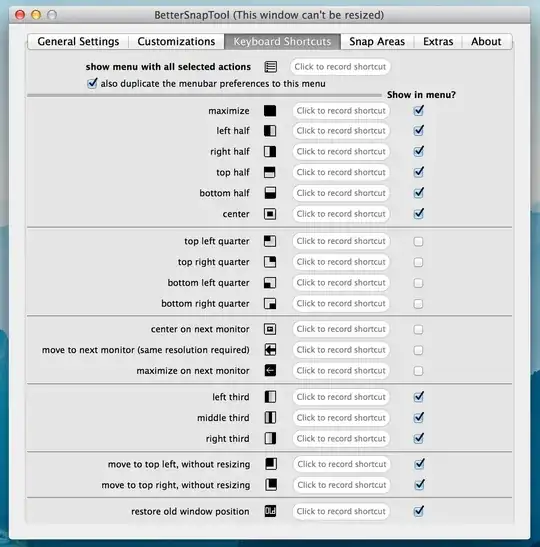
Task: Open the General Settings tab
Action: click(78, 42)
